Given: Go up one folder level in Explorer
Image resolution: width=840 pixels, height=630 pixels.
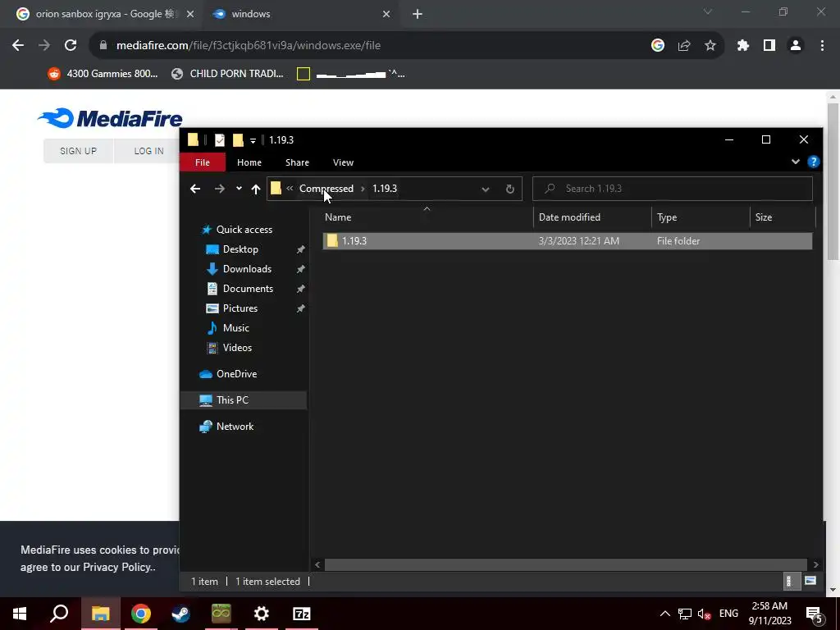Looking at the screenshot, I should pyautogui.click(x=256, y=189).
